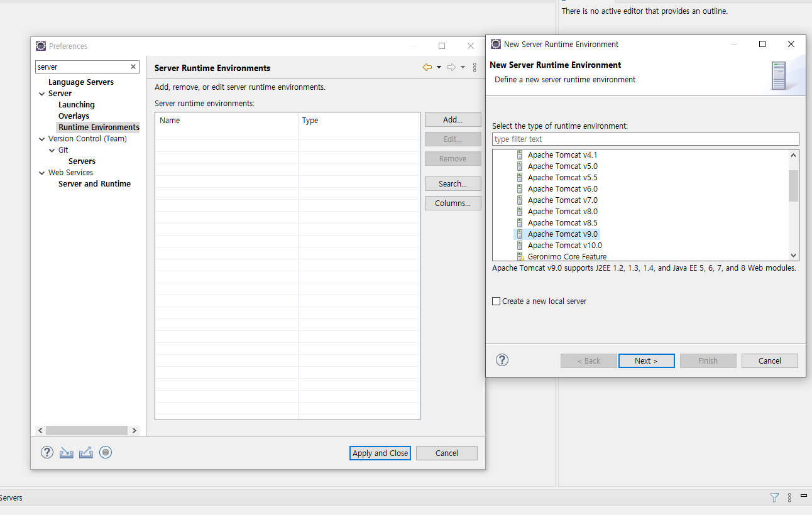The width and height of the screenshot is (812, 515).
Task: Select the Launching preference page
Action: pyautogui.click(x=77, y=105)
